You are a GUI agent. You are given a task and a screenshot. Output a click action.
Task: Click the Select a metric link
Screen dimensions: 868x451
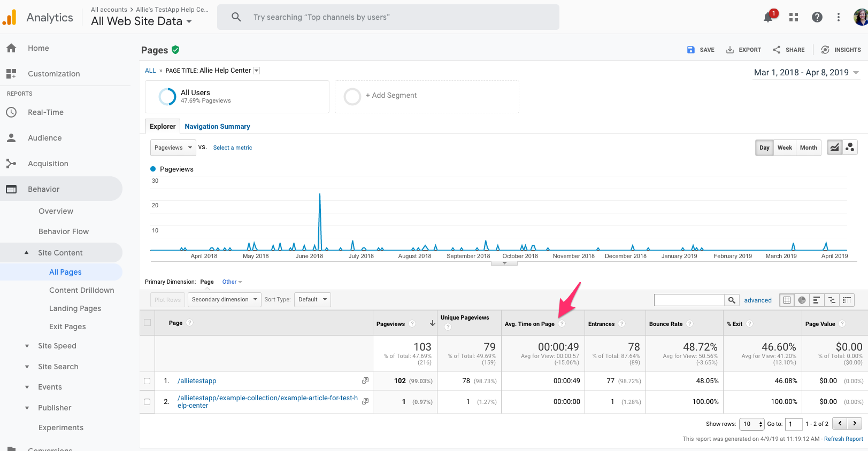pyautogui.click(x=233, y=147)
